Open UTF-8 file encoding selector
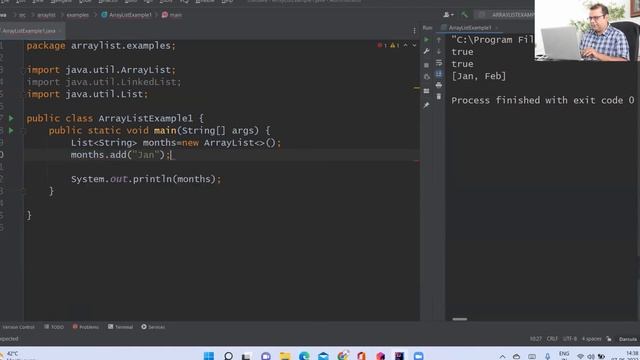The width and height of the screenshot is (640, 360). [x=570, y=339]
